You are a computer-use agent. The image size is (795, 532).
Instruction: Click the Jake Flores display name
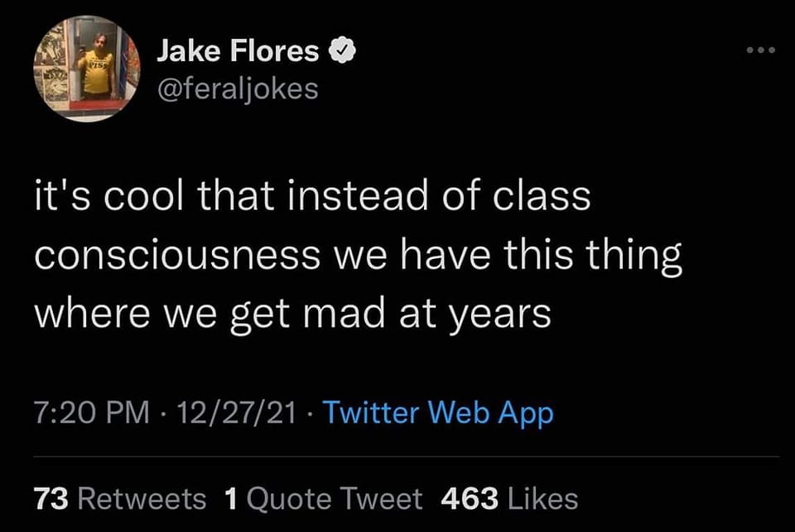(x=237, y=52)
